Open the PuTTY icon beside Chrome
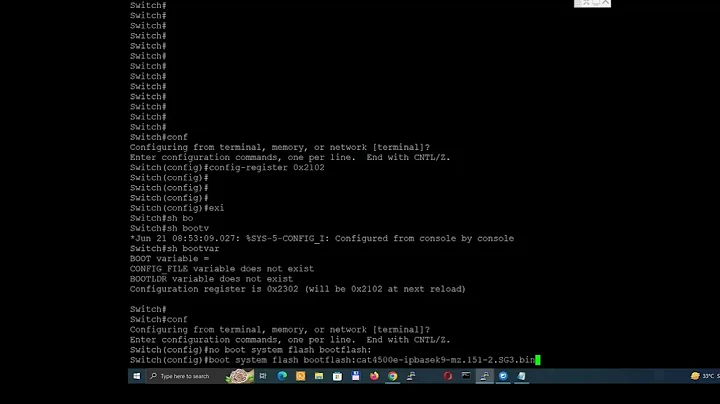The height and width of the screenshot is (404, 720). tap(411, 376)
